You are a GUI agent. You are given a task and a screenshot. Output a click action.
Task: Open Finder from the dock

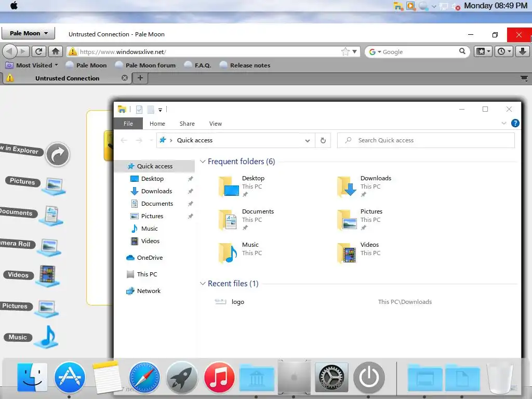(32, 377)
